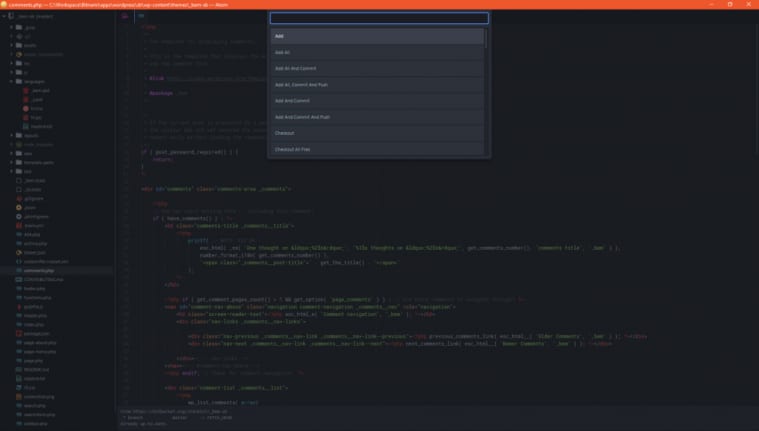This screenshot has height=431, width=759.
Task: Focus the command palette search input
Action: coord(379,18)
